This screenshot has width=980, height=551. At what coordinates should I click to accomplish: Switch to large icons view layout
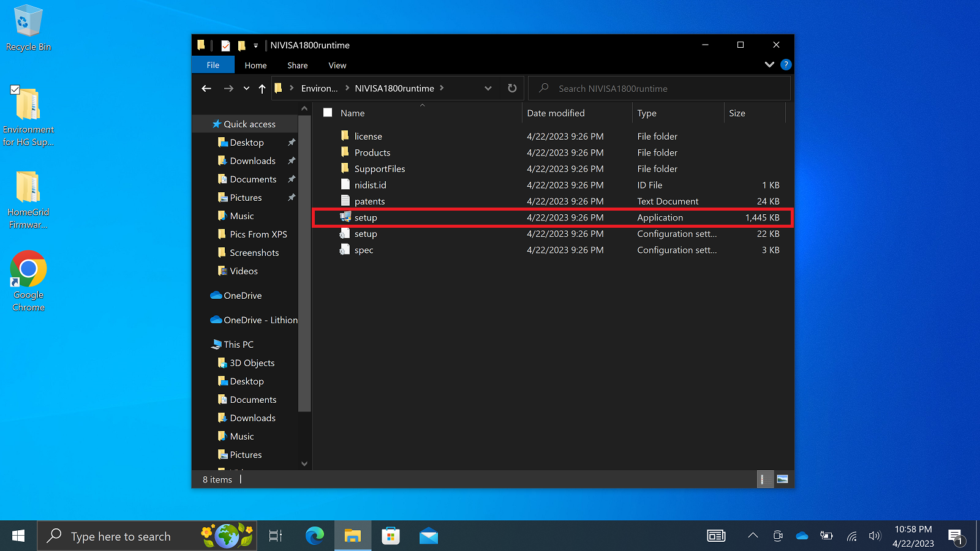point(782,479)
